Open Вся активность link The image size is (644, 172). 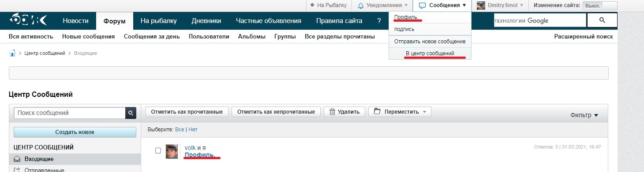[x=31, y=37]
